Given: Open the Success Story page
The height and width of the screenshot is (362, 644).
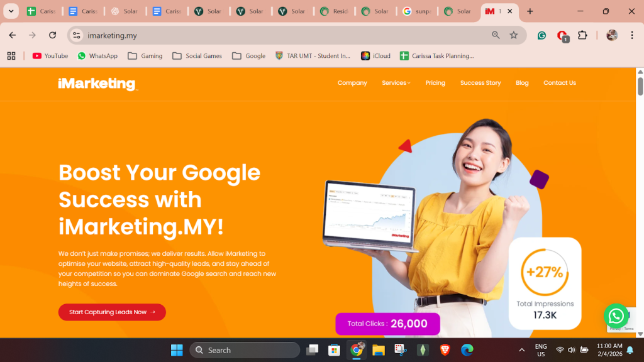Looking at the screenshot, I should (480, 83).
